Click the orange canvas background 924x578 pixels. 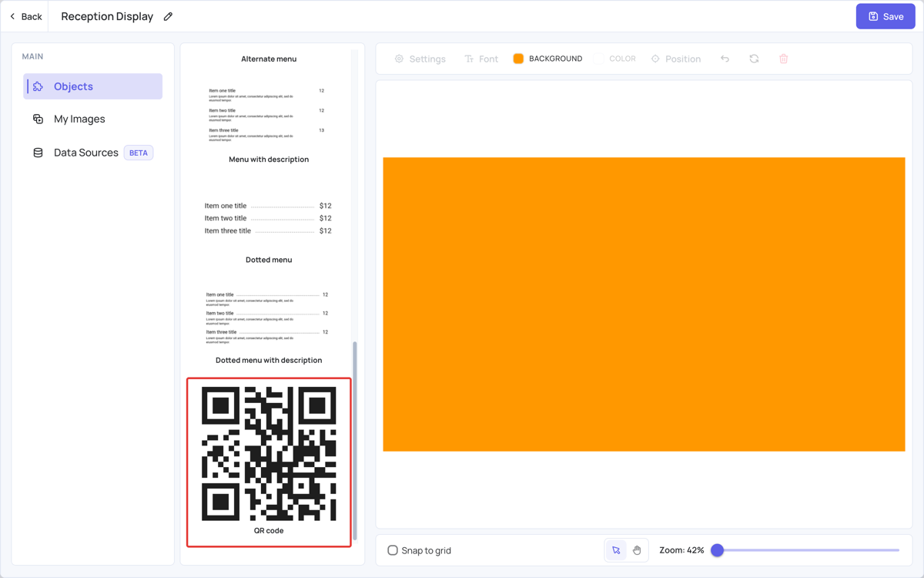[644, 304]
